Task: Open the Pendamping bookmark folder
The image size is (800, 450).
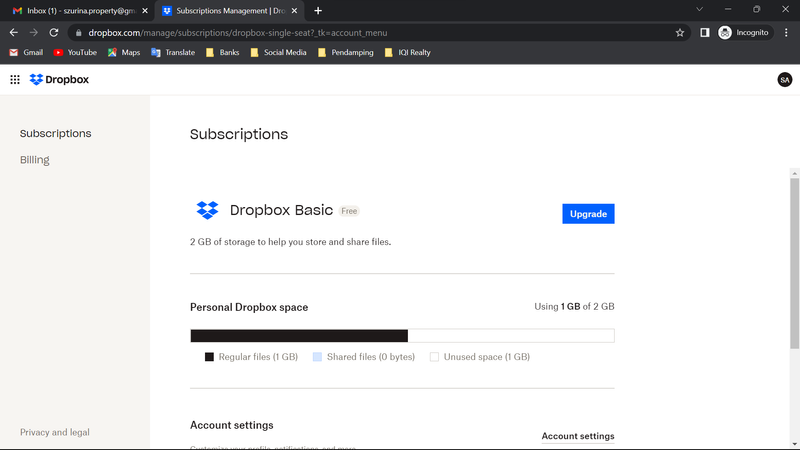Action: coord(345,53)
